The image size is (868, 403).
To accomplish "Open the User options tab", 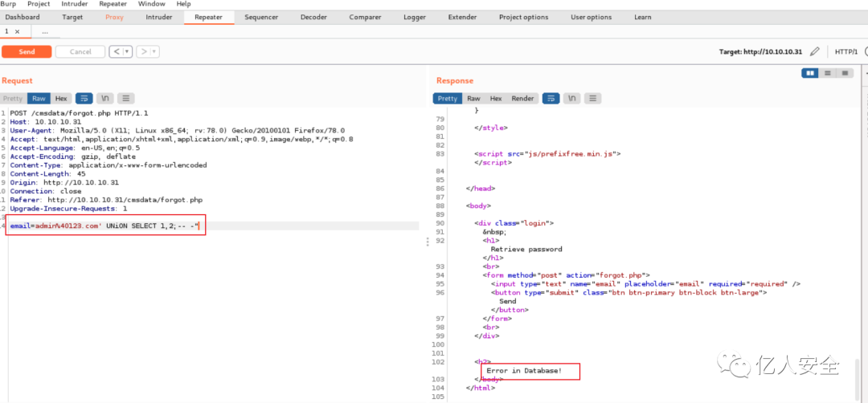I will click(x=592, y=17).
